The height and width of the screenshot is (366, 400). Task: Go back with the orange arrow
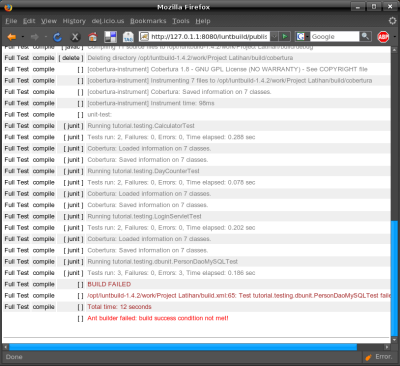click(x=12, y=37)
